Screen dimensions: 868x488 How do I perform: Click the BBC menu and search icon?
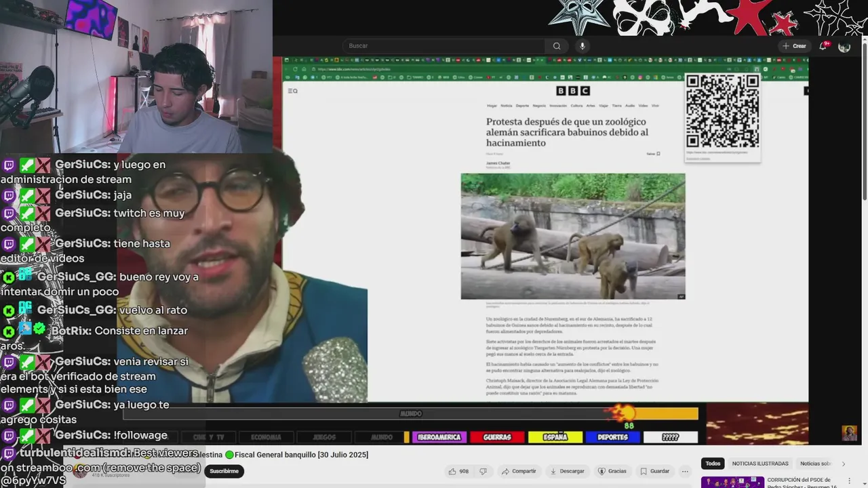click(x=292, y=91)
